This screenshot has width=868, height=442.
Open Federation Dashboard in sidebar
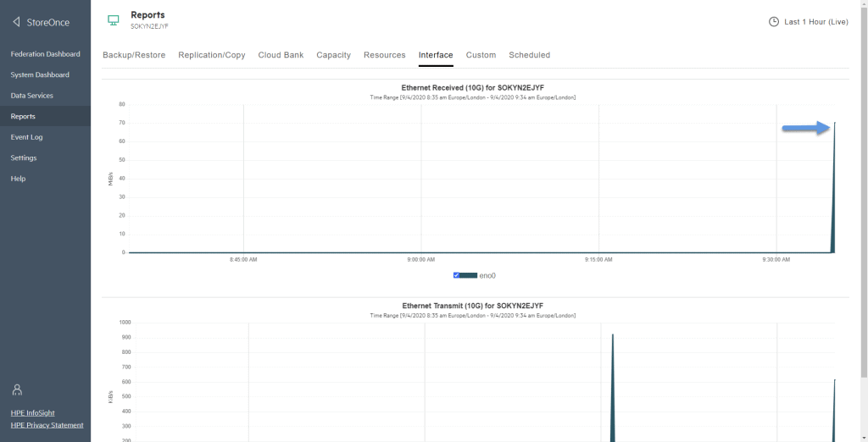[46, 54]
